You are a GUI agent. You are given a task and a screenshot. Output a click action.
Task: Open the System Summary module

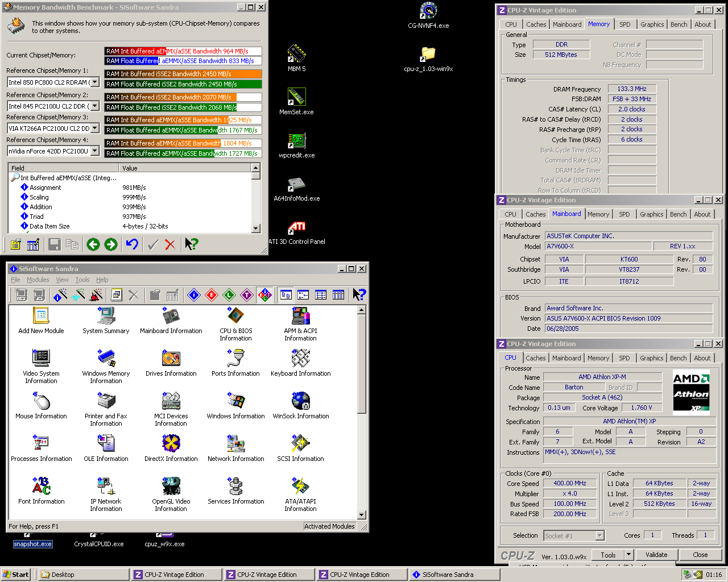coord(106,321)
